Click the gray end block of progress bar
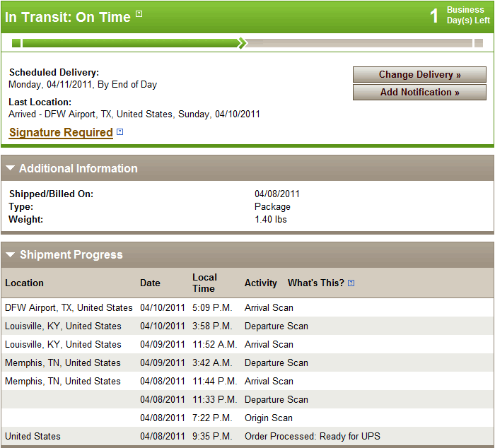 (479, 43)
